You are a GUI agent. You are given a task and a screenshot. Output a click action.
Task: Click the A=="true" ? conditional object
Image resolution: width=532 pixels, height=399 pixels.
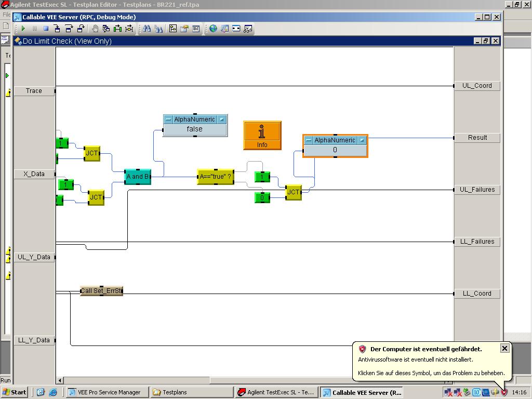click(216, 177)
